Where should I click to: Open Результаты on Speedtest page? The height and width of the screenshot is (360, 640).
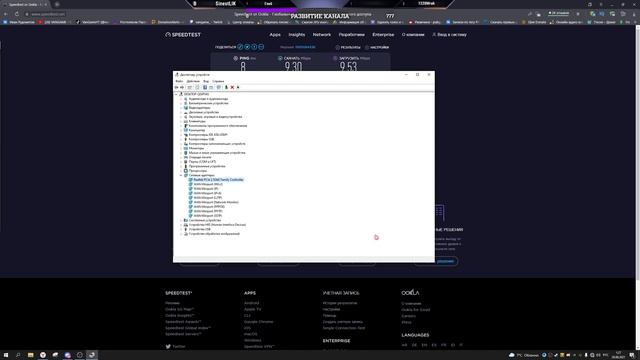pos(348,47)
